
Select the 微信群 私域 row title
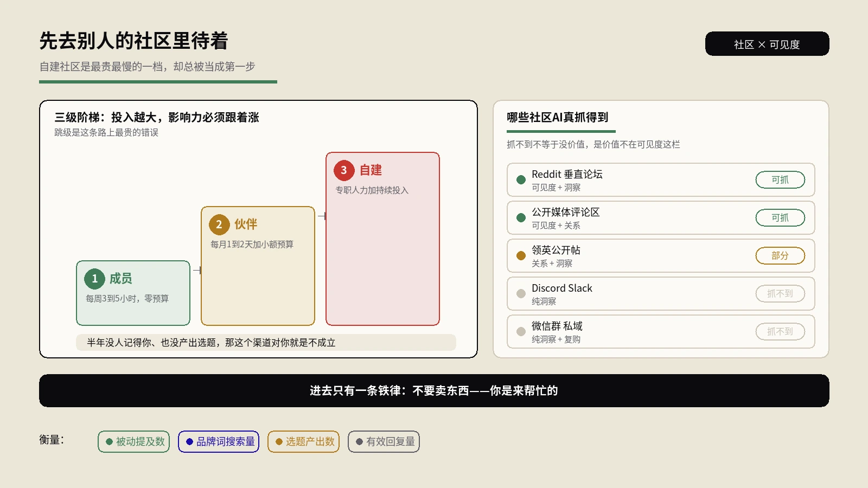[x=557, y=326]
